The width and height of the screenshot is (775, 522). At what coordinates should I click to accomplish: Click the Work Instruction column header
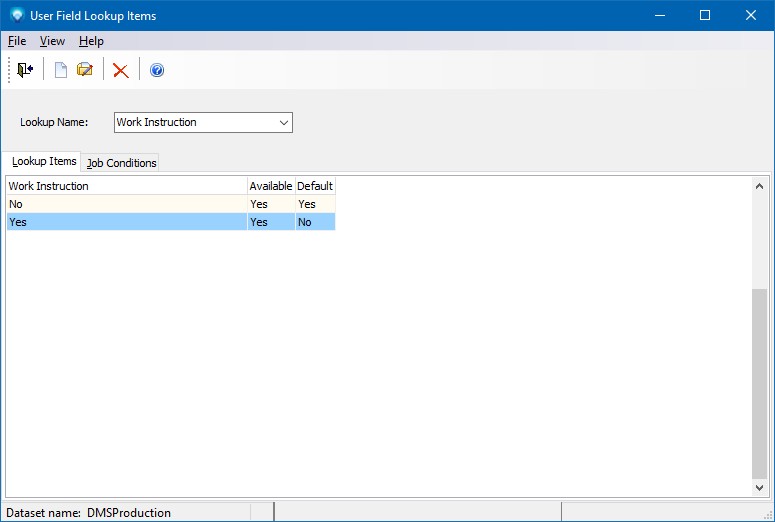pos(126,186)
